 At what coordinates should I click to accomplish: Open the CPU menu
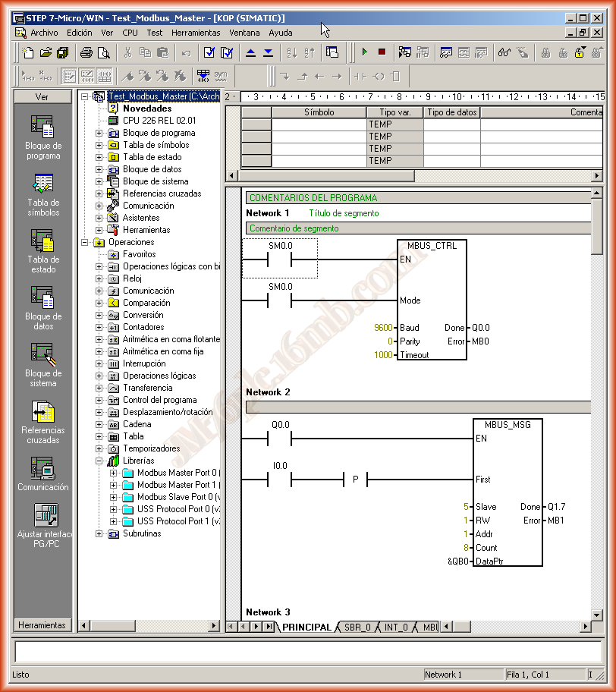pos(130,33)
